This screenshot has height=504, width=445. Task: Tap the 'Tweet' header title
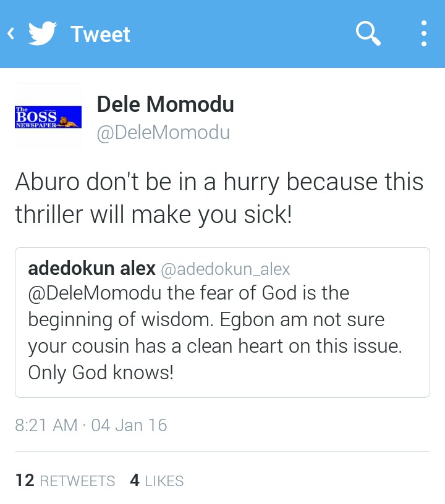point(100,34)
